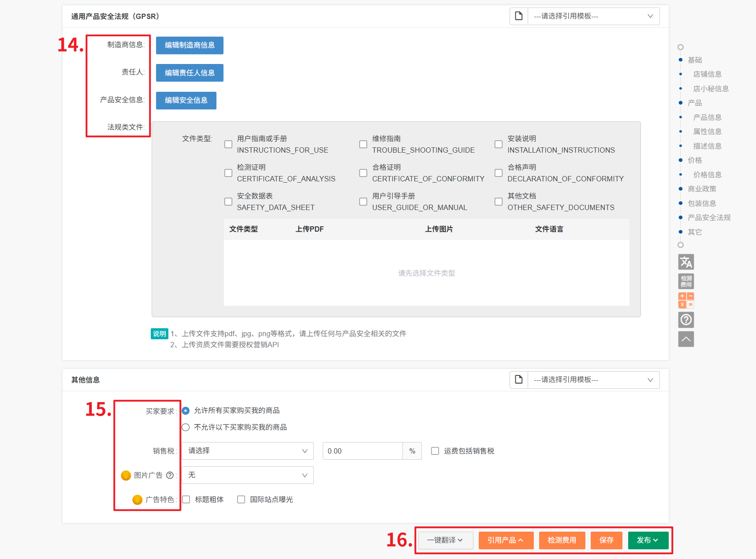This screenshot has height=559, width=756.
Task: Click the scroll-to-top arrow icon
Action: (686, 339)
